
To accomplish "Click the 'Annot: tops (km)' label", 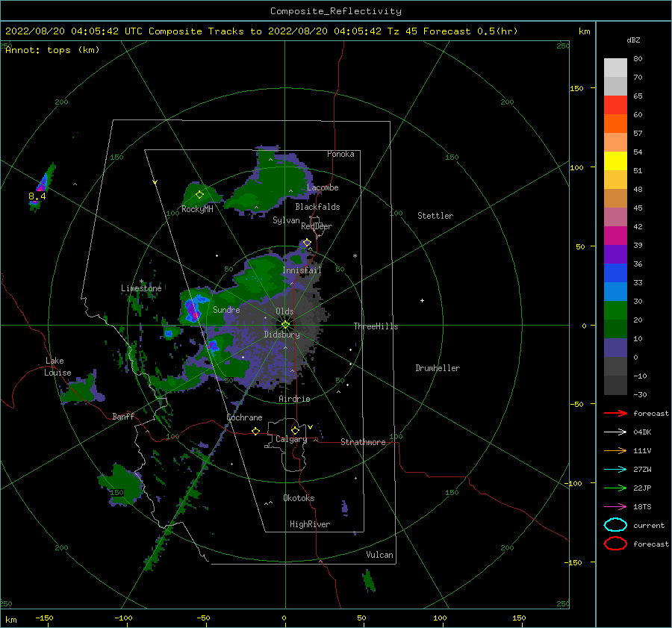I will point(52,50).
